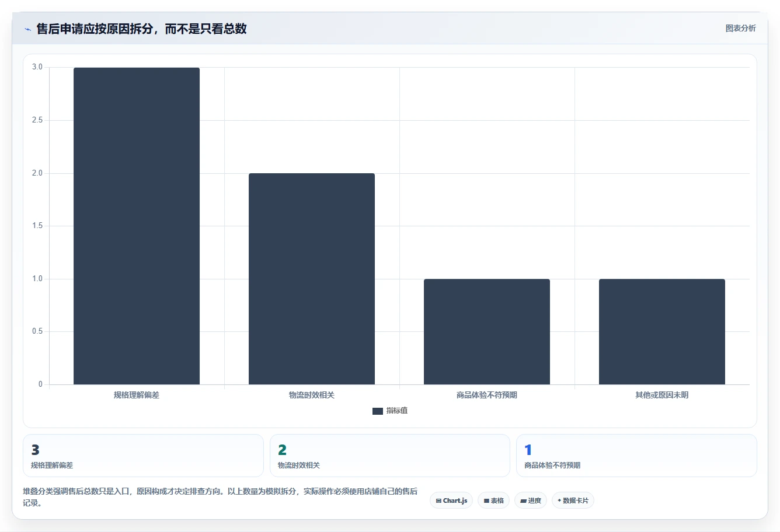The width and height of the screenshot is (780, 532).
Task: Open the data card showing 3 规格理解偏差
Action: click(x=143, y=456)
